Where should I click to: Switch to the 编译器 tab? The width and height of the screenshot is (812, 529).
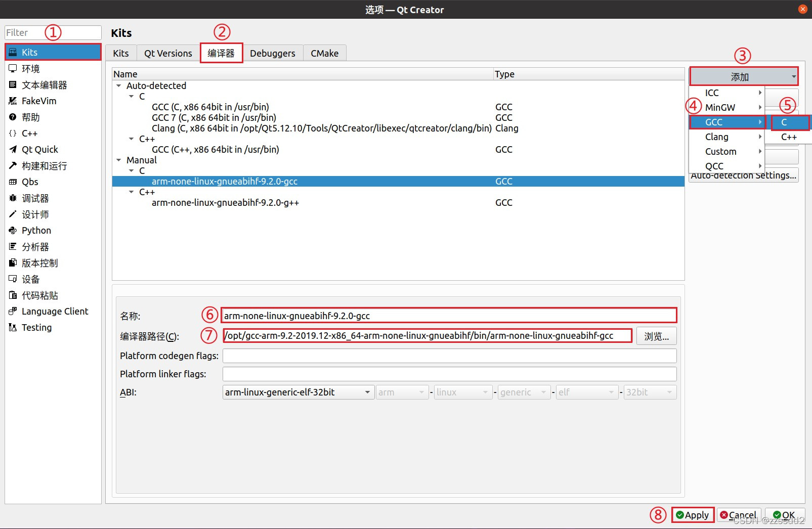pyautogui.click(x=221, y=53)
